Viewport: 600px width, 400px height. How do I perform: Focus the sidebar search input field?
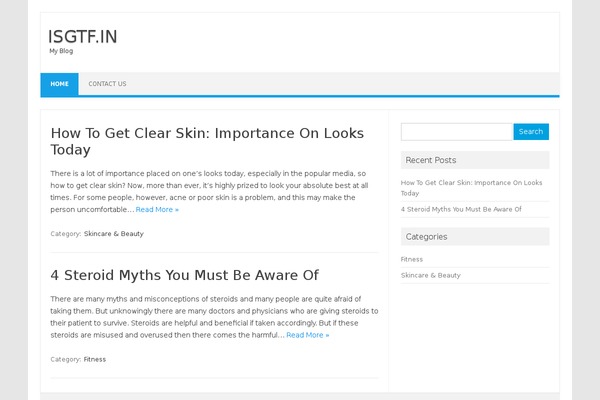[x=457, y=132]
